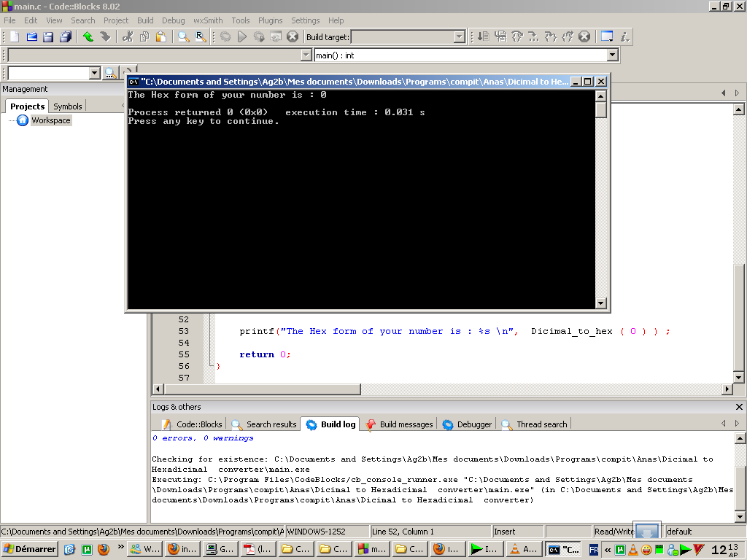This screenshot has width=747, height=560.
Task: Cut the selection using the scissors icon
Action: [127, 36]
